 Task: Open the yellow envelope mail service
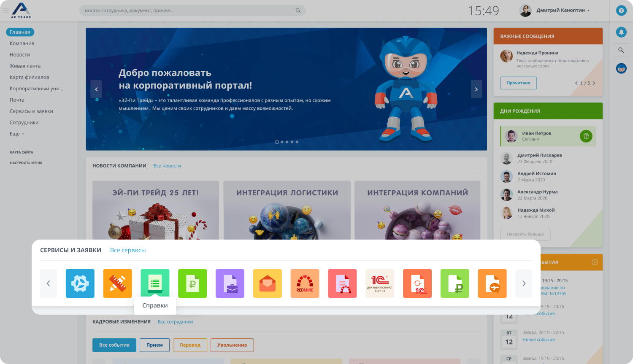click(x=268, y=283)
